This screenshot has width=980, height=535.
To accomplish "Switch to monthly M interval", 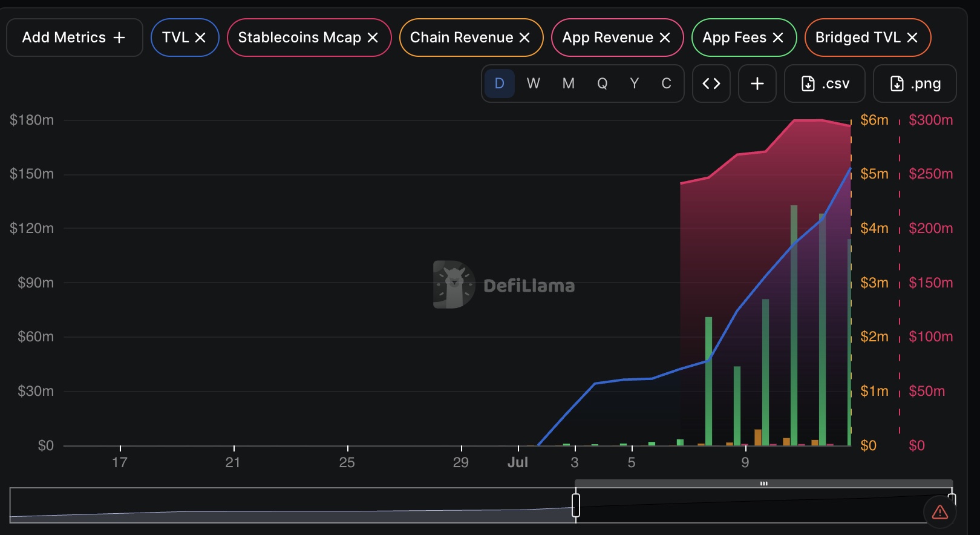I will pos(568,84).
